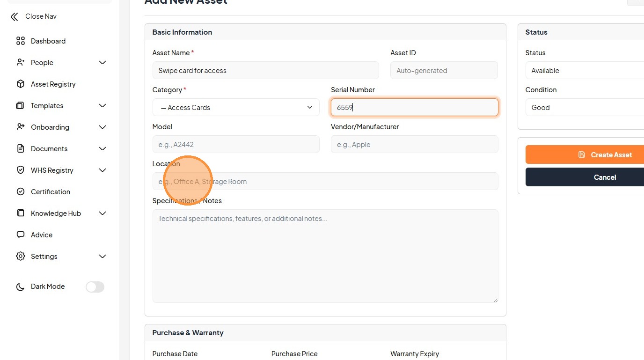644x360 pixels.
Task: Open the Status dropdown showing Available
Action: 585,71
